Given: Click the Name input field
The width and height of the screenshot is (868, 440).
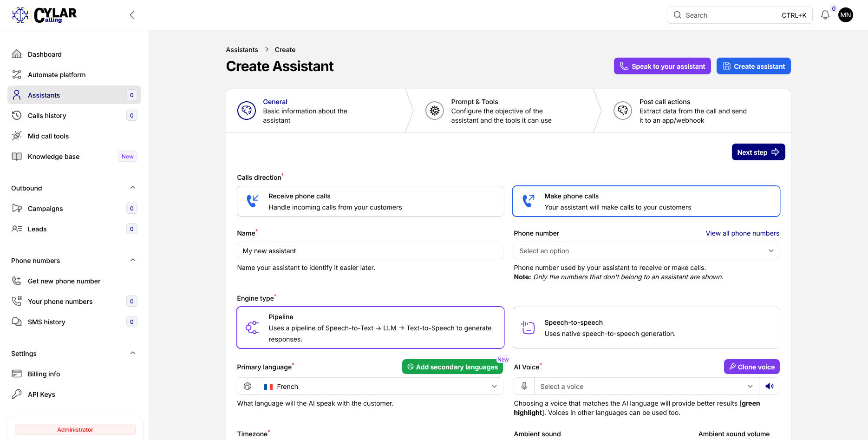Looking at the screenshot, I should [370, 250].
